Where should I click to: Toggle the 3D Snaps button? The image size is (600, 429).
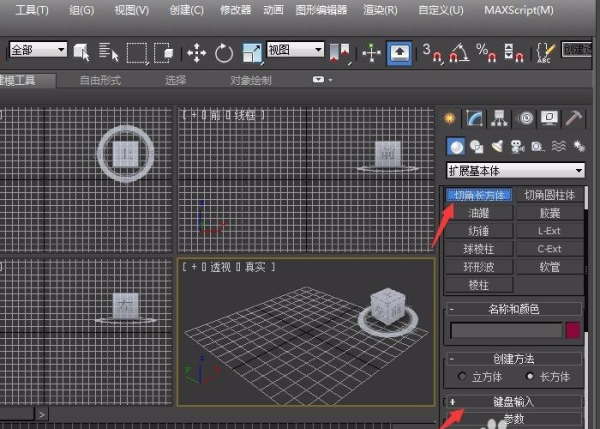tap(433, 53)
